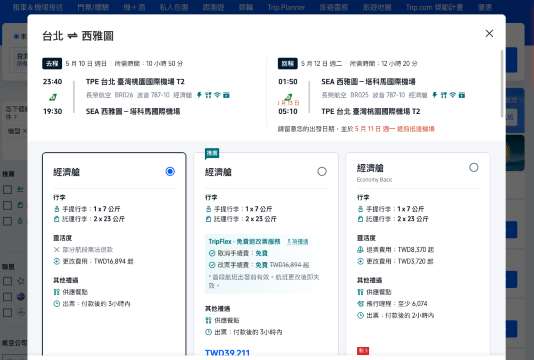Click the 回程 return tag
The image size is (534, 360).
pos(288,63)
